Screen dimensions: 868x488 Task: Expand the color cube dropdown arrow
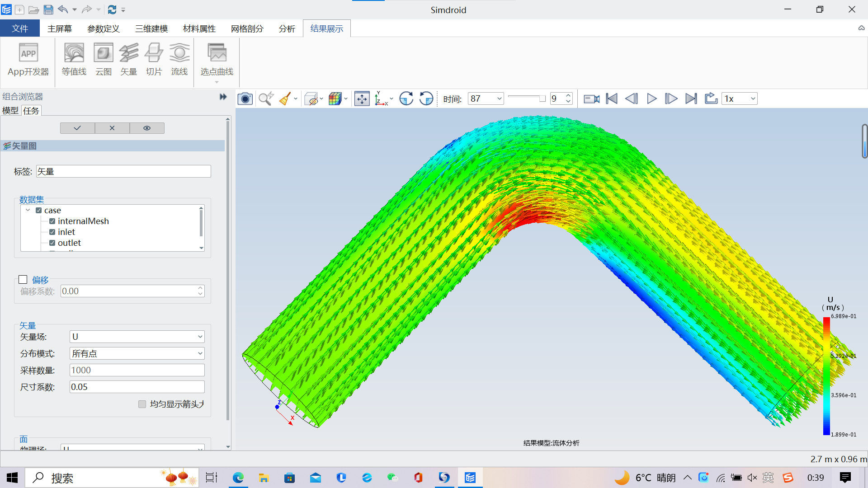point(346,99)
